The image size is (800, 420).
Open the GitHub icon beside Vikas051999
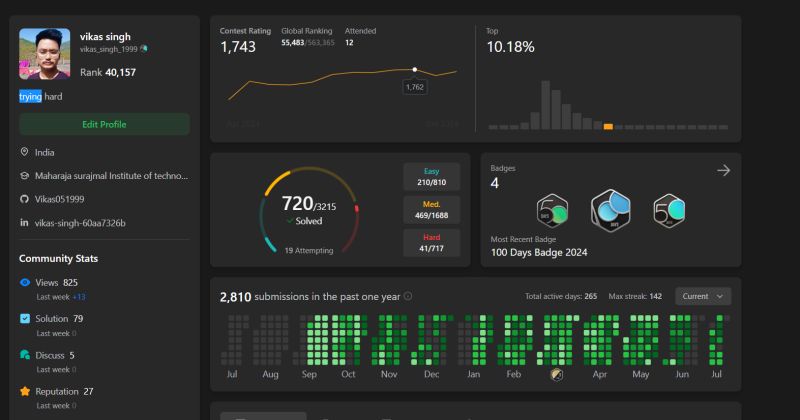(24, 199)
